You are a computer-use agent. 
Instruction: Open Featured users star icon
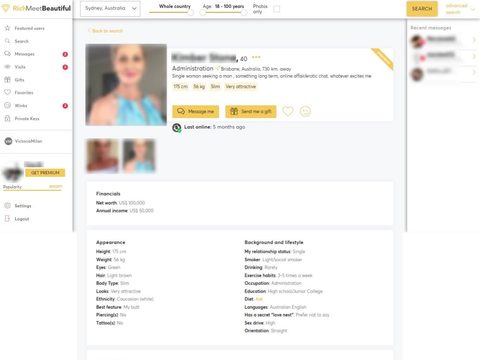pyautogui.click(x=7, y=28)
